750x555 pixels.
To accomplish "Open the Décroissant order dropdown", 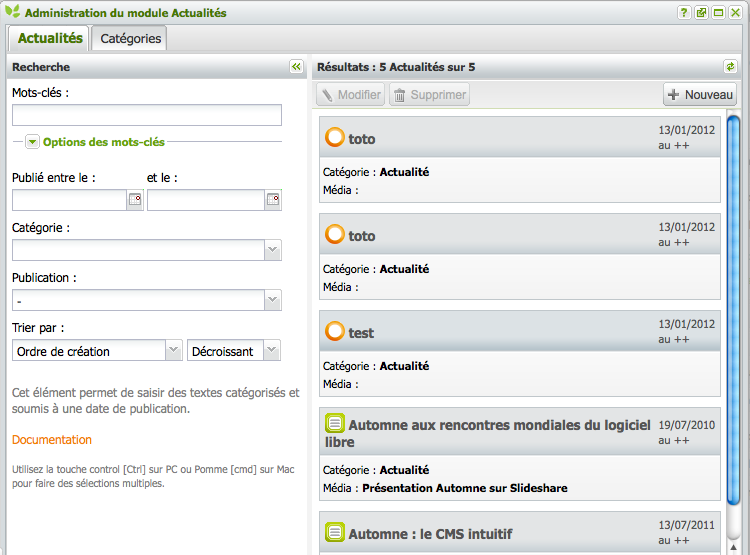I will (x=272, y=351).
